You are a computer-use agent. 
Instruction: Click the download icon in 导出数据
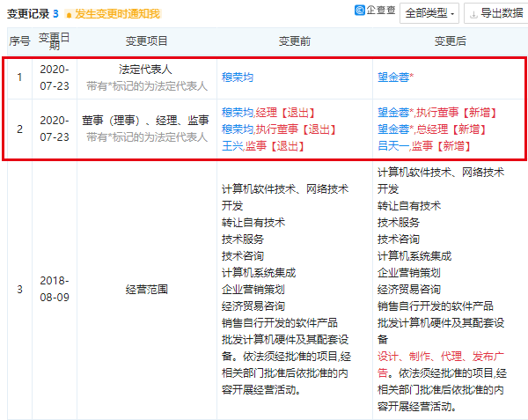tap(473, 14)
